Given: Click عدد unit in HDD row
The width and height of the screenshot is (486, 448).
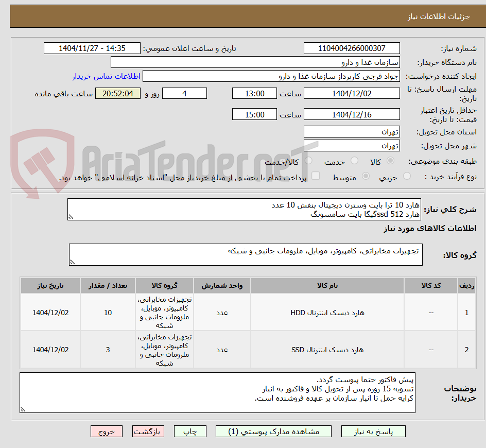Looking at the screenshot, I should [222, 313].
